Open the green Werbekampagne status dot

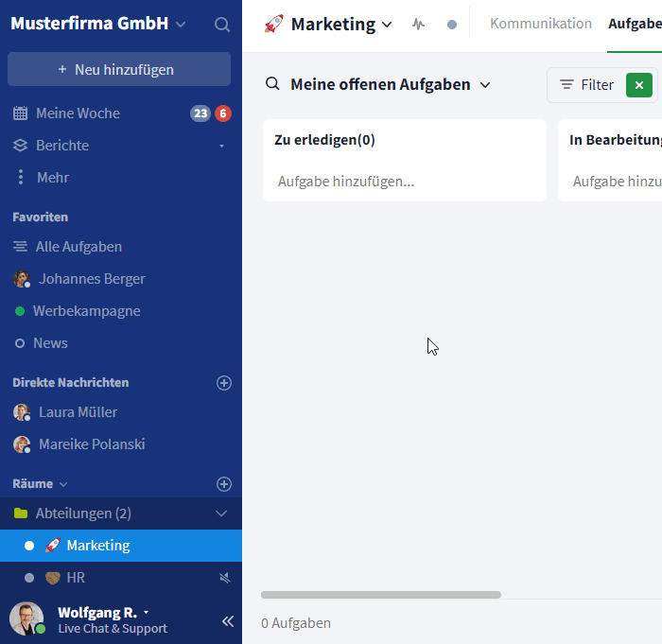(x=20, y=311)
